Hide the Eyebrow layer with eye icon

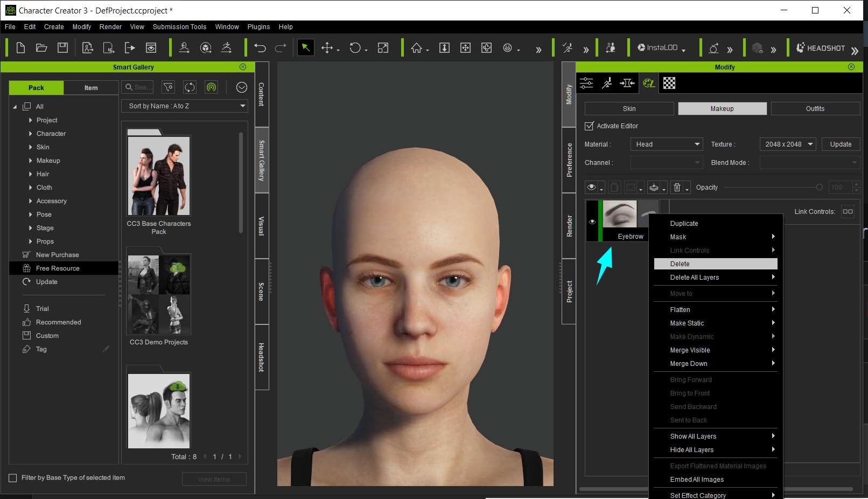point(592,221)
